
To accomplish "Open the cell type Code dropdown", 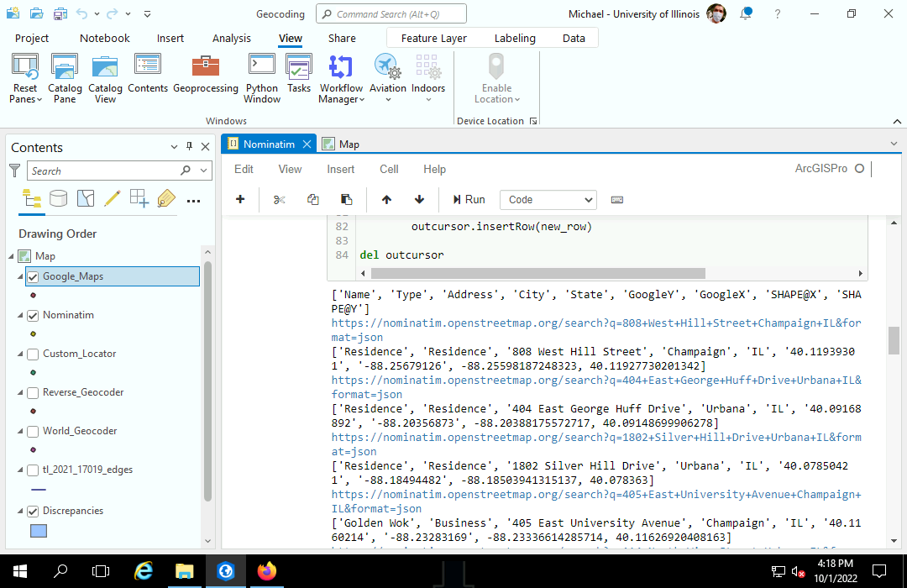I will click(x=548, y=199).
